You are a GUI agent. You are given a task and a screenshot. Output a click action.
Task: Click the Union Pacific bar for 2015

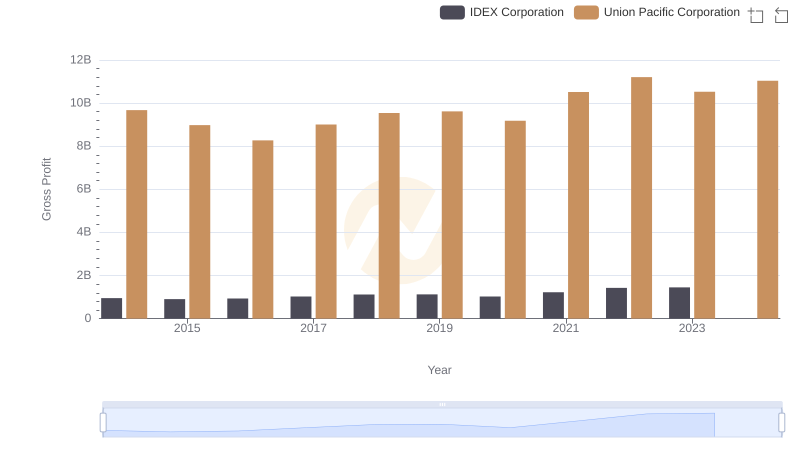199,222
